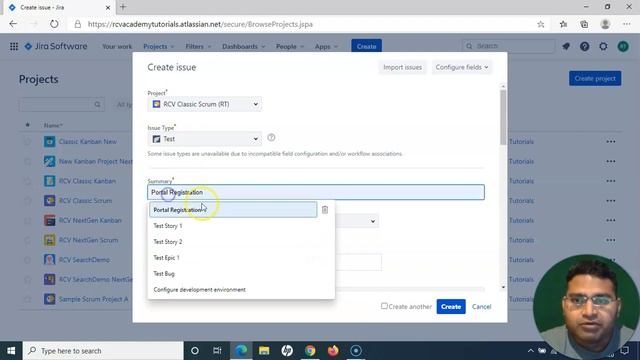Screen dimensions: 640x360
Task: Open Chrome from the taskbar
Action: point(310,351)
